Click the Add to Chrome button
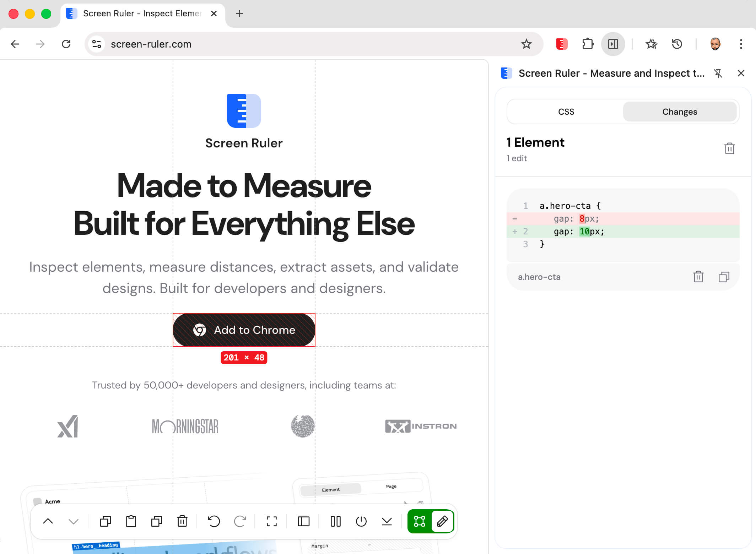The image size is (756, 554). click(244, 330)
